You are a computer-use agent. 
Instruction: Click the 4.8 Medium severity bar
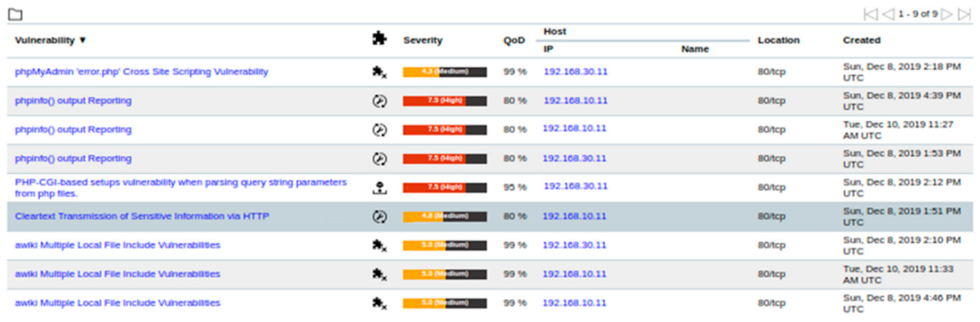[x=445, y=217]
